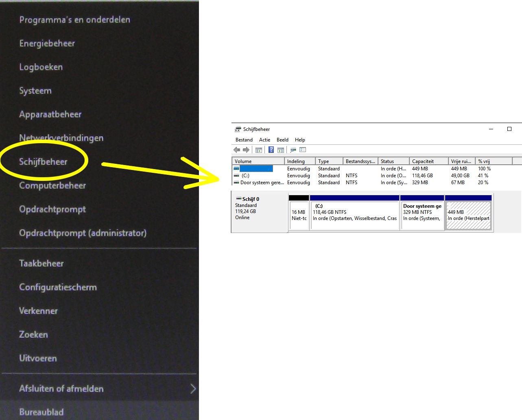
Task: Open the Beeld menu
Action: 282,140
